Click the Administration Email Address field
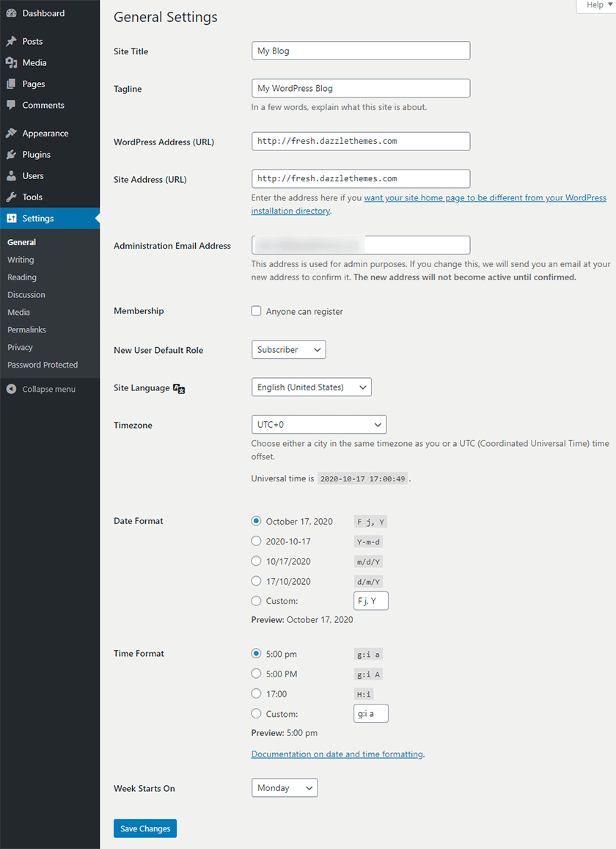Screen dimensions: 616x849 click(x=361, y=245)
